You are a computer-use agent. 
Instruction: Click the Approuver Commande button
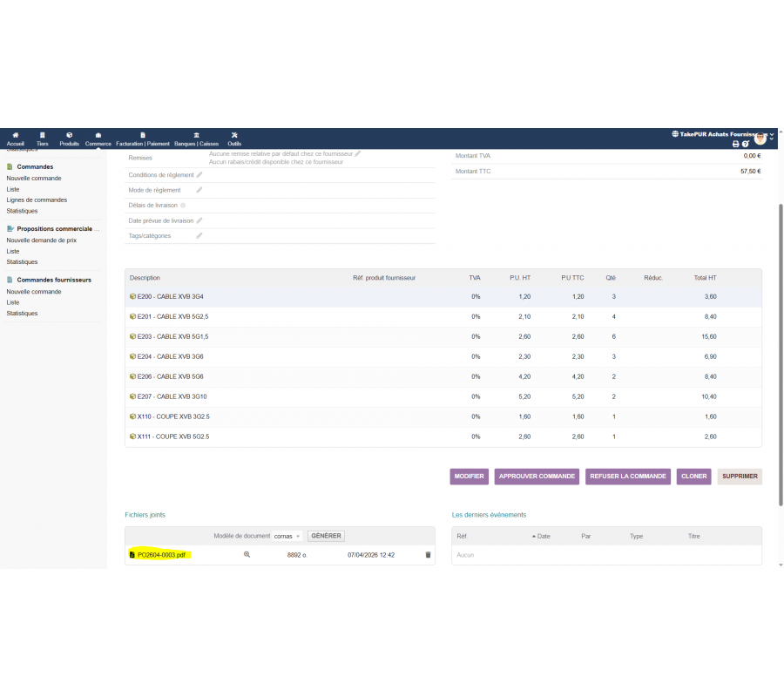537,477
